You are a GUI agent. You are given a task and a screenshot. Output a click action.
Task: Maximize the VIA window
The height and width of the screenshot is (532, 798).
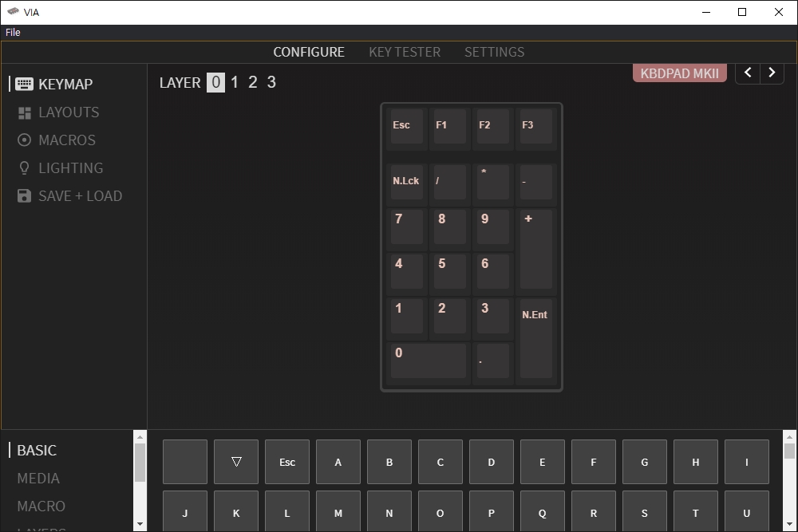pos(742,12)
